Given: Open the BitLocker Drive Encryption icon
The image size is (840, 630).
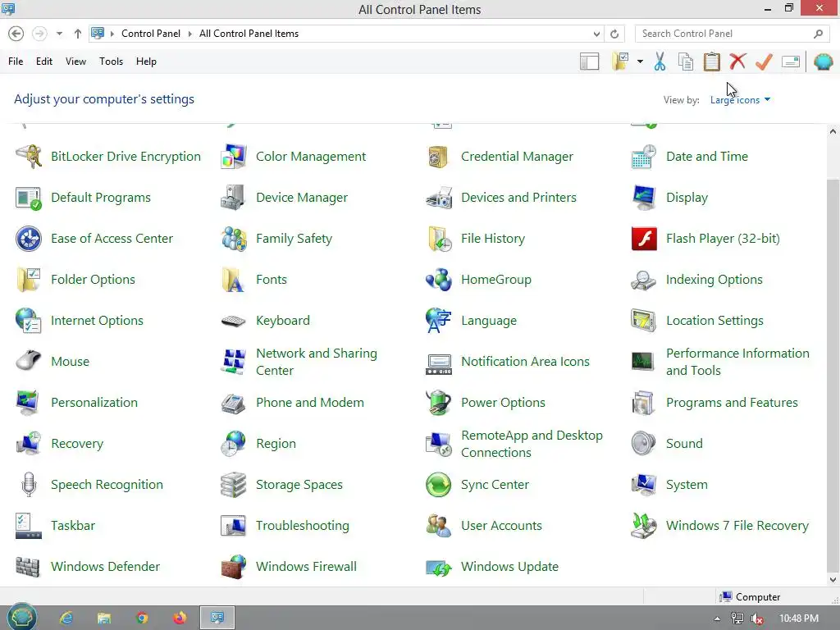Looking at the screenshot, I should click(x=29, y=157).
